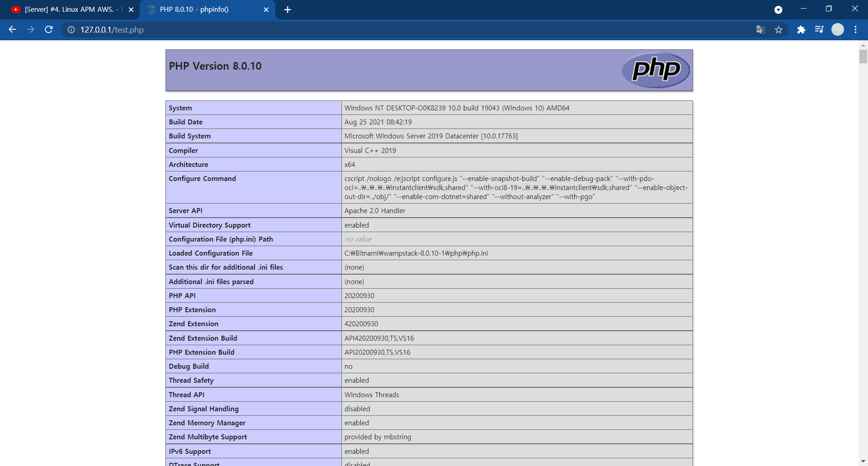
Task: Click the vertical scrollbar thumb
Action: pos(863,57)
